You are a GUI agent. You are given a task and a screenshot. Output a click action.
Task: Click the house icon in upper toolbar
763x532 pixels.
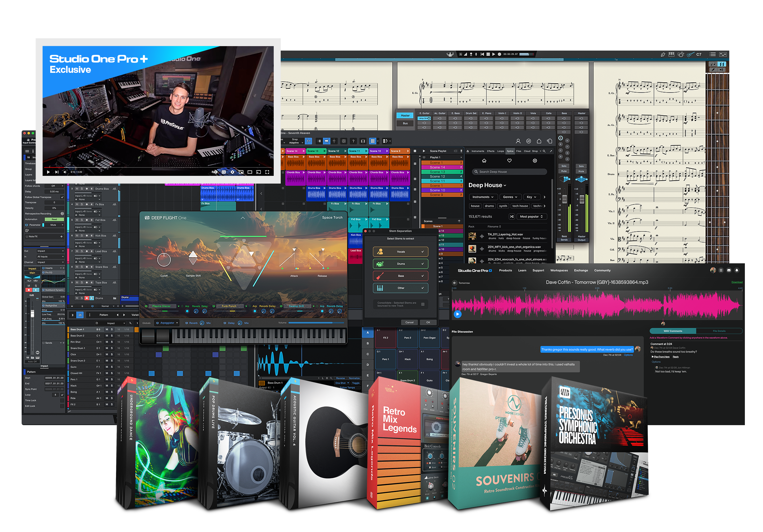(539, 141)
